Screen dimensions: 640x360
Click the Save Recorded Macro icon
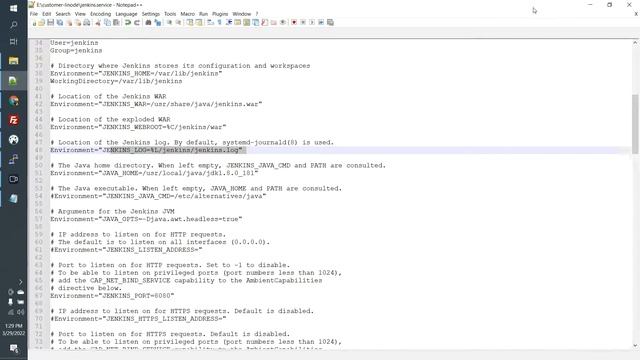330,23
